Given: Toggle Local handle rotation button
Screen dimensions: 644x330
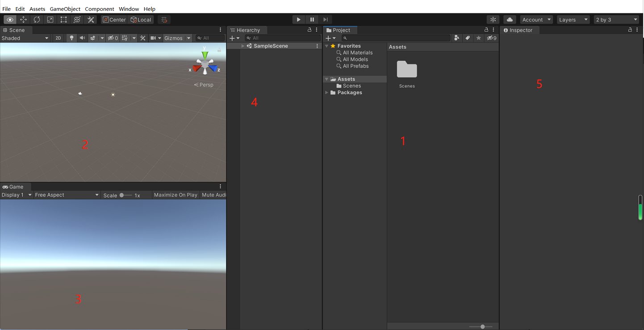Looking at the screenshot, I should coord(141,20).
